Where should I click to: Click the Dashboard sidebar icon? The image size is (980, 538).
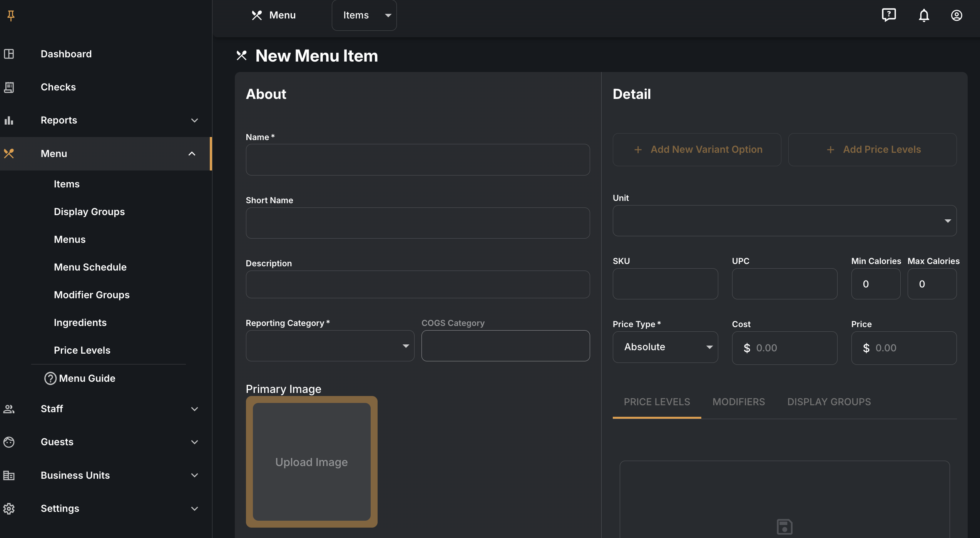pos(9,54)
